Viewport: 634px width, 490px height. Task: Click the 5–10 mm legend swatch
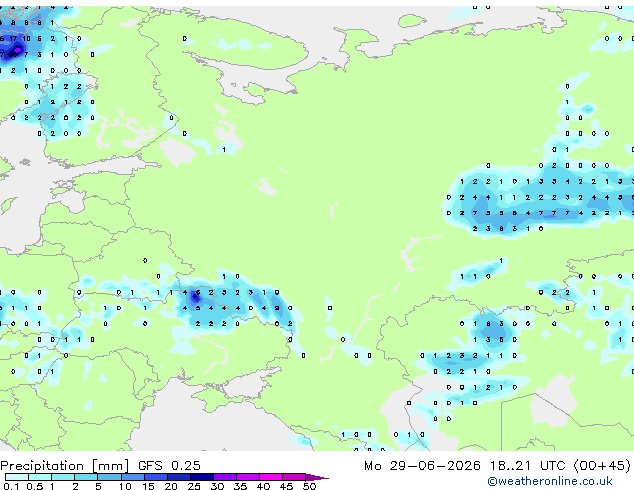(x=109, y=477)
